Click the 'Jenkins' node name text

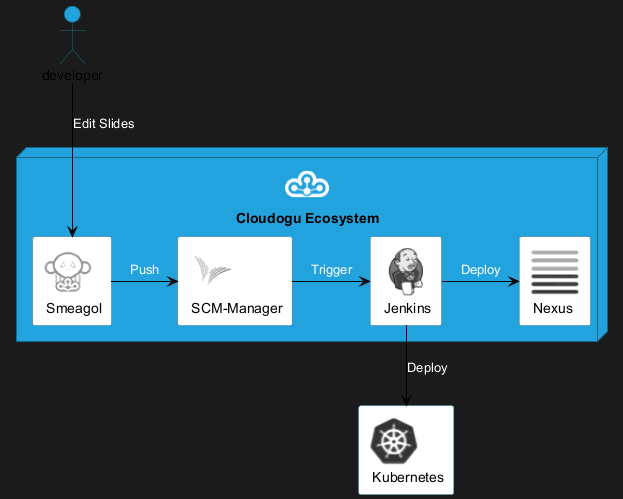407,308
